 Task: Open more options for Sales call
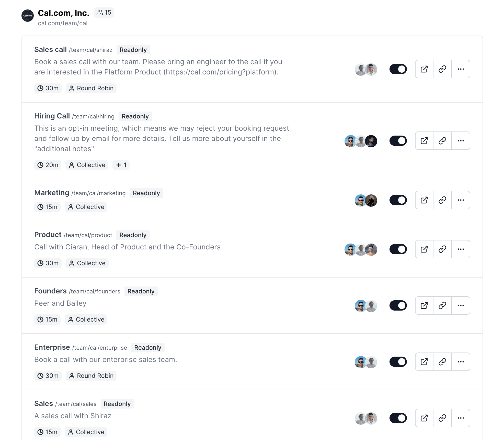[x=461, y=69]
